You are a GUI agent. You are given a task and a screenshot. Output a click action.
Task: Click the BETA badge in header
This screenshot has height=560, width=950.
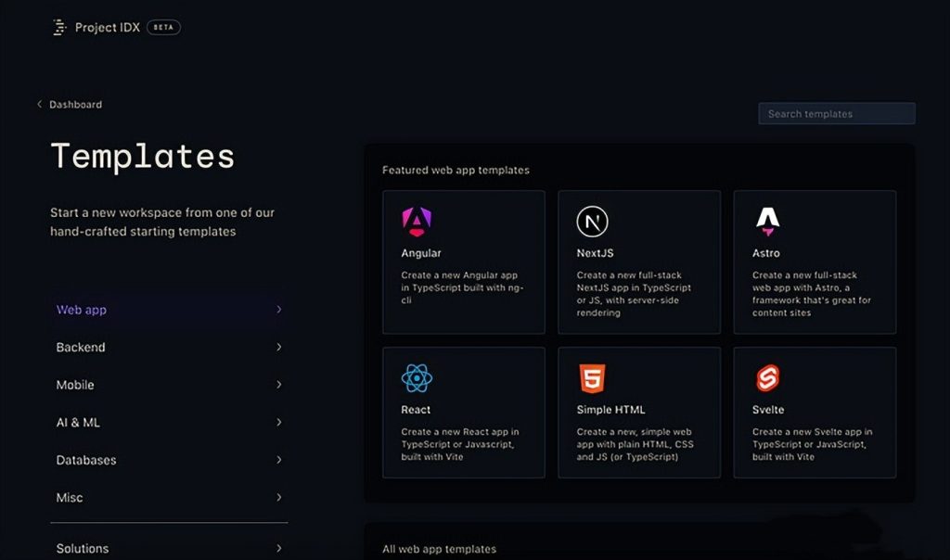point(163,28)
